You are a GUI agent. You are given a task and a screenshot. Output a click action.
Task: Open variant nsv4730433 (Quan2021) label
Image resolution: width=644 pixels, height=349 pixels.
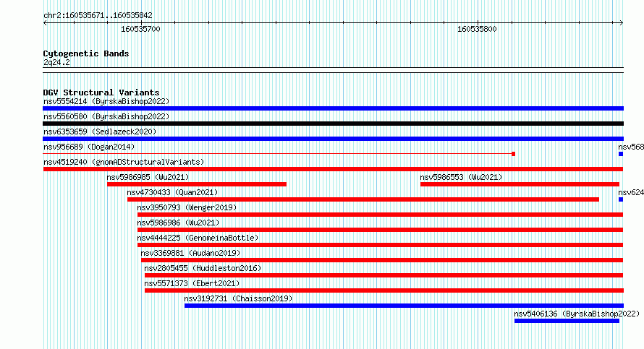pyautogui.click(x=172, y=192)
